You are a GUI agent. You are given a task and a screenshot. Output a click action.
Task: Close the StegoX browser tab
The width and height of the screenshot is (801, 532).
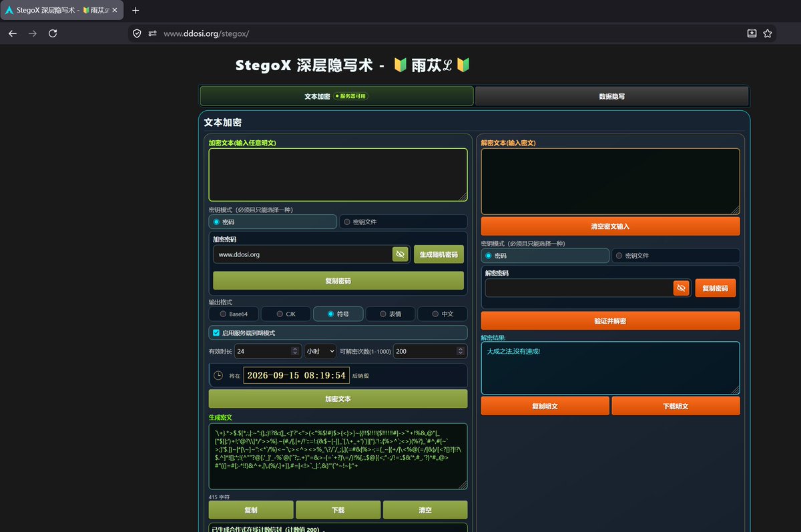coord(116,10)
